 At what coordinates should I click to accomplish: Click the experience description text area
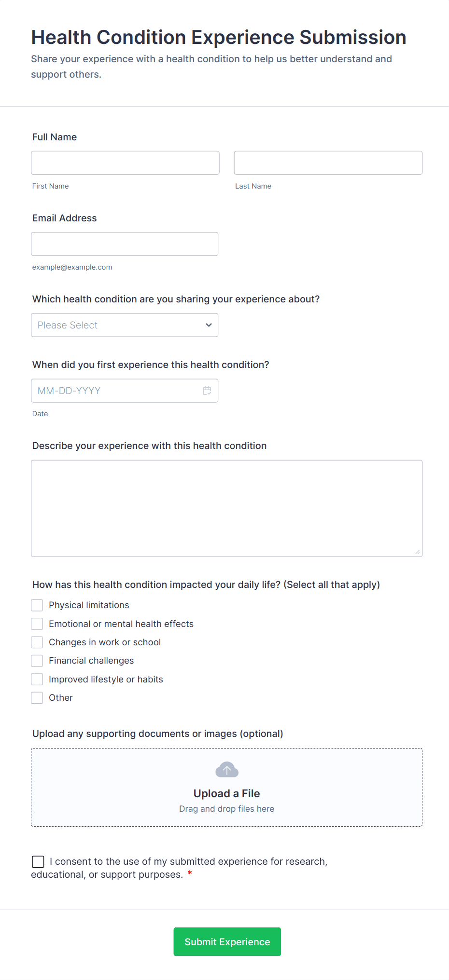226,508
